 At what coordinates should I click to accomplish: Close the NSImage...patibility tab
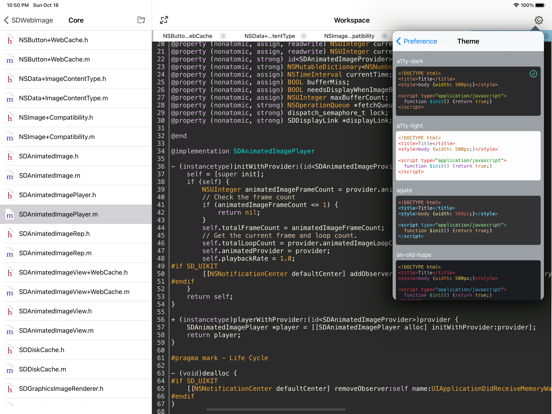384,36
